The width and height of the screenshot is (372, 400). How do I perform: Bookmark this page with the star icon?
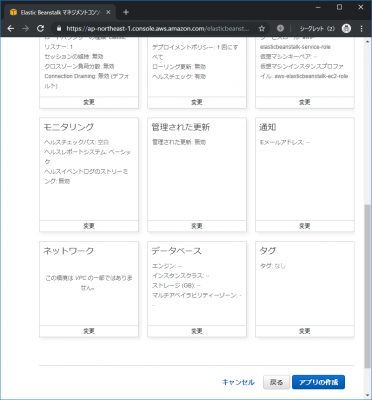(x=262, y=29)
